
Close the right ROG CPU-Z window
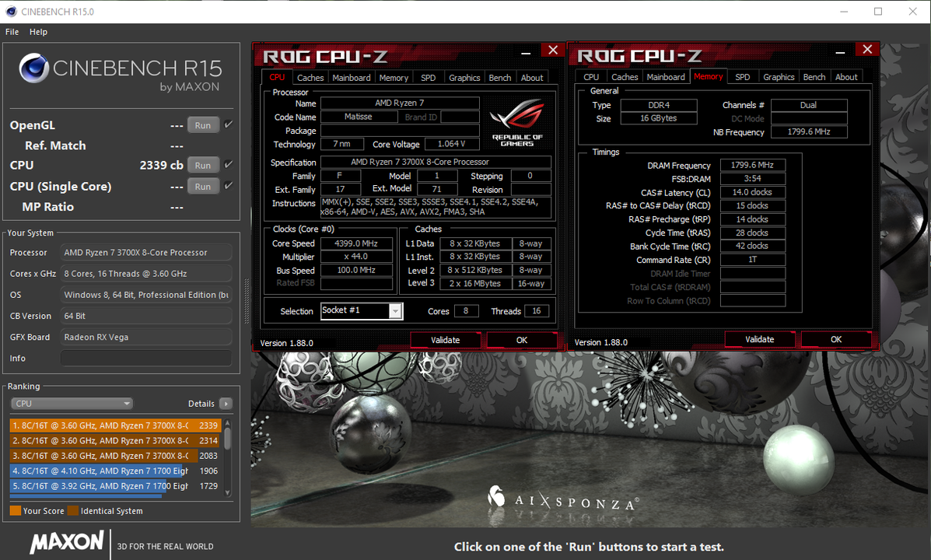867,49
